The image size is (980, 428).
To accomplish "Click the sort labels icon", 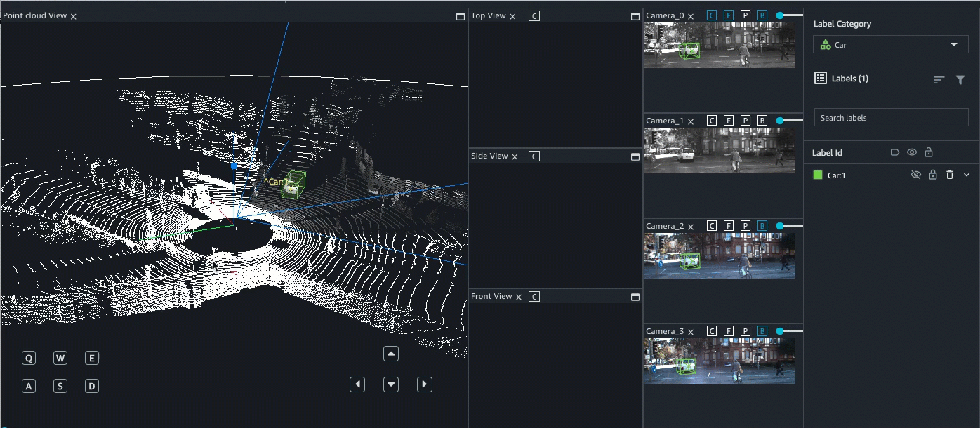I will [939, 80].
